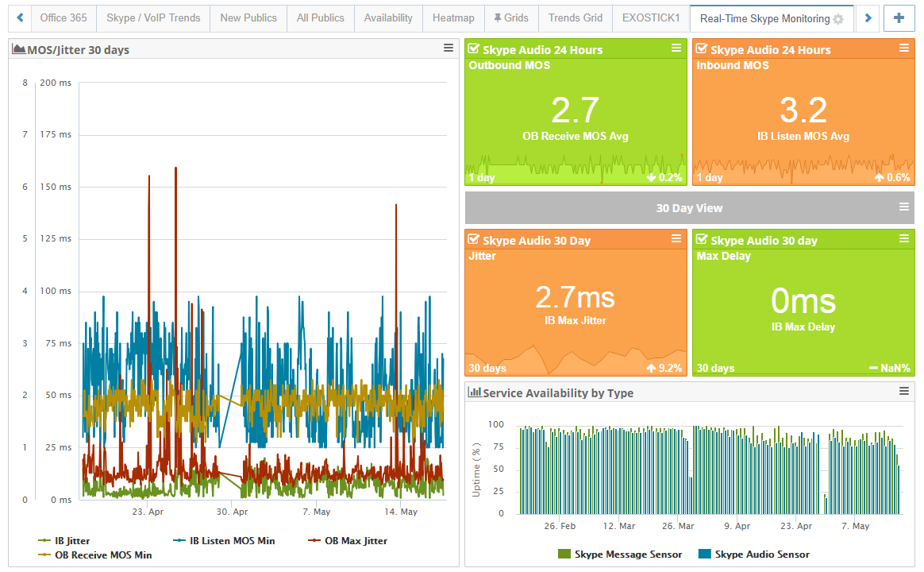This screenshot has height=572, width=924.
Task: Select the All Publics tab
Action: pyautogui.click(x=321, y=18)
